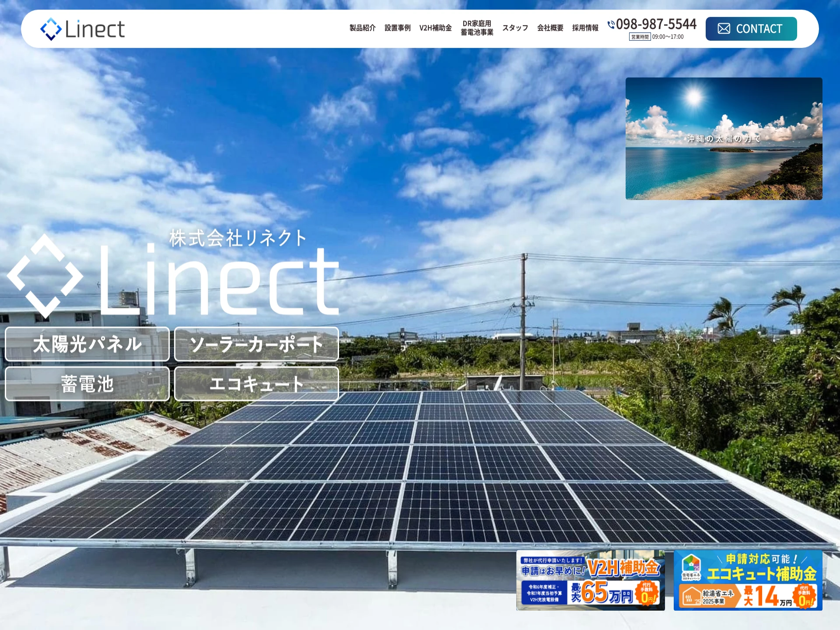Go to V2H補助金 page from navigation
The image size is (840, 630).
(x=435, y=28)
